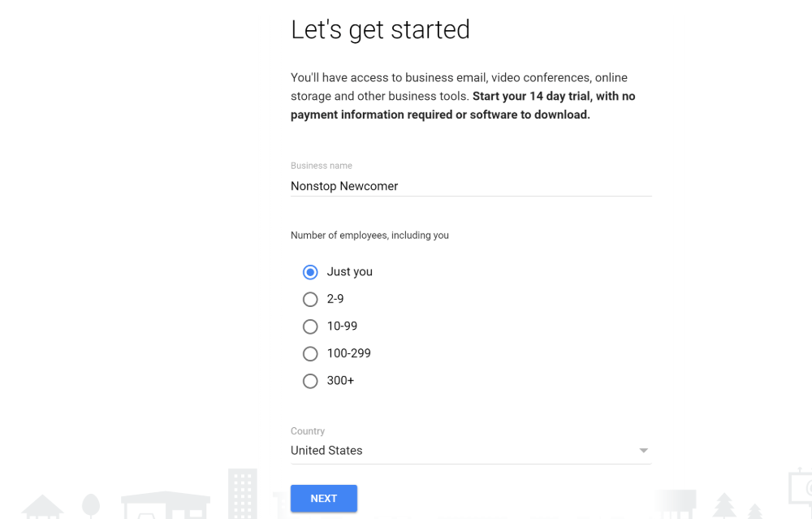Select the '100-299' employee range
This screenshot has width=812, height=519.
tap(310, 353)
